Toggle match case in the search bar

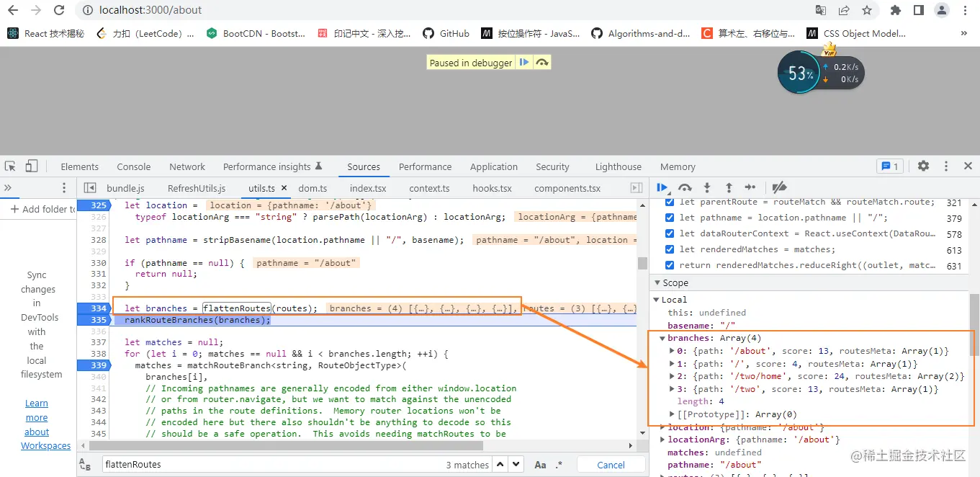(x=541, y=464)
